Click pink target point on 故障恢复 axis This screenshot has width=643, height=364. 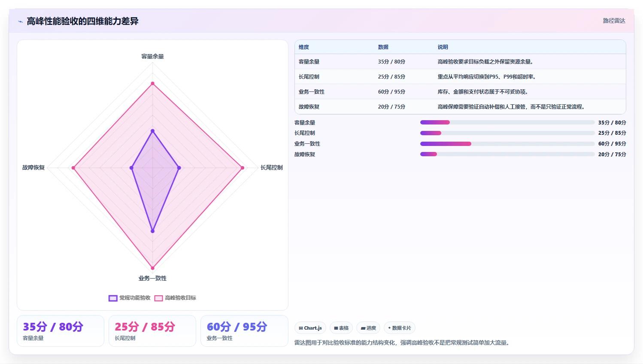pos(73,168)
